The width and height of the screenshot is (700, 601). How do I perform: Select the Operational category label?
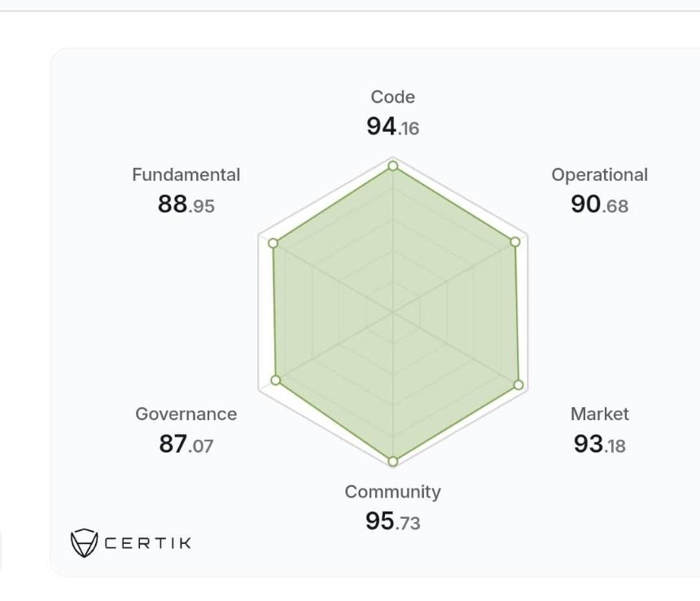[x=600, y=175]
